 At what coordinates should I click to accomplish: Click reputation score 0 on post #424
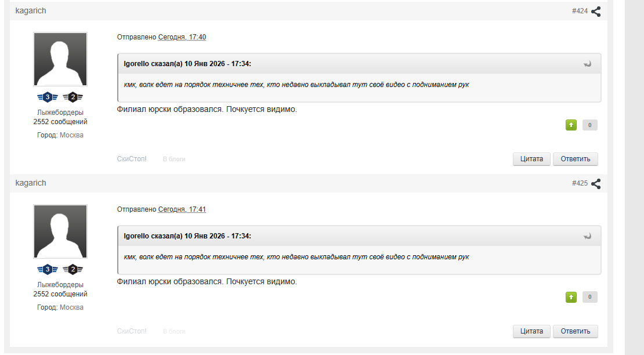coord(590,125)
